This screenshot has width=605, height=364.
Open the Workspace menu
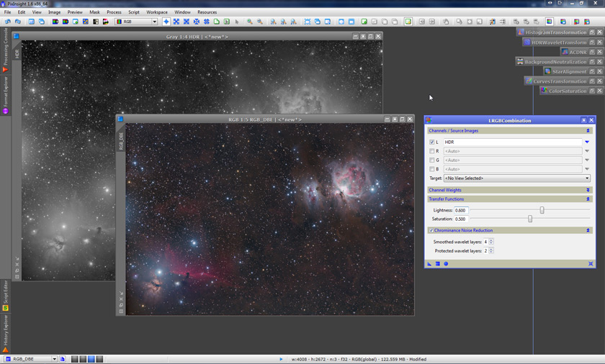pos(156,12)
